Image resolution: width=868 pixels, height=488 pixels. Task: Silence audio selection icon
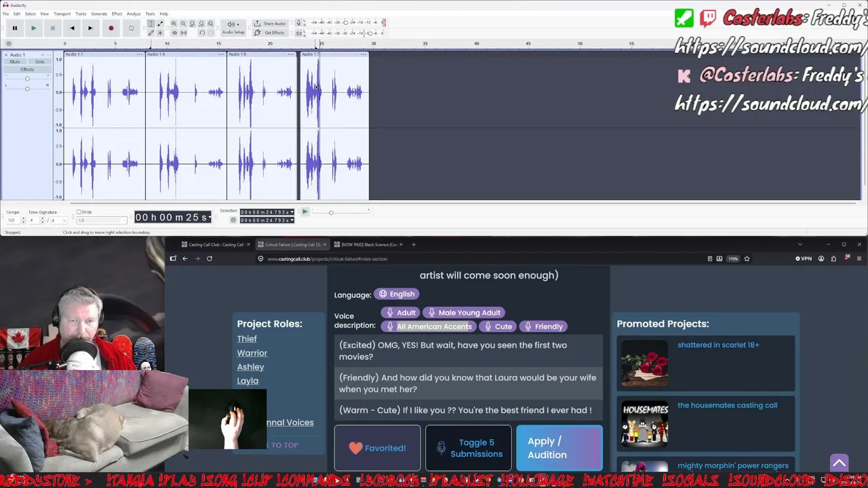tap(182, 33)
